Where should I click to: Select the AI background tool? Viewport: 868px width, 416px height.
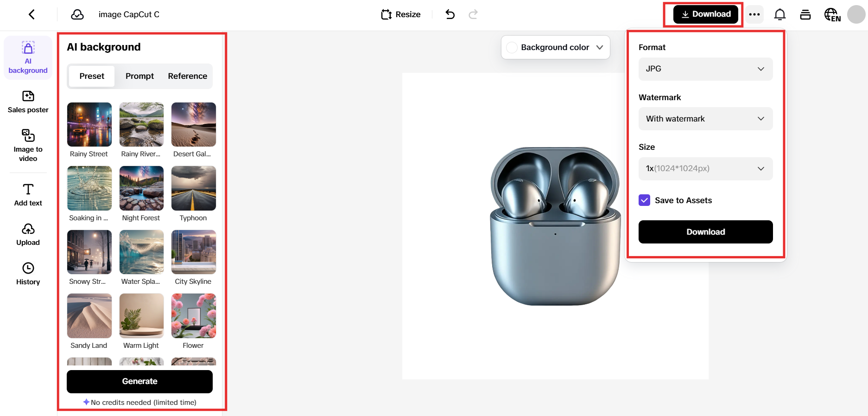tap(28, 58)
